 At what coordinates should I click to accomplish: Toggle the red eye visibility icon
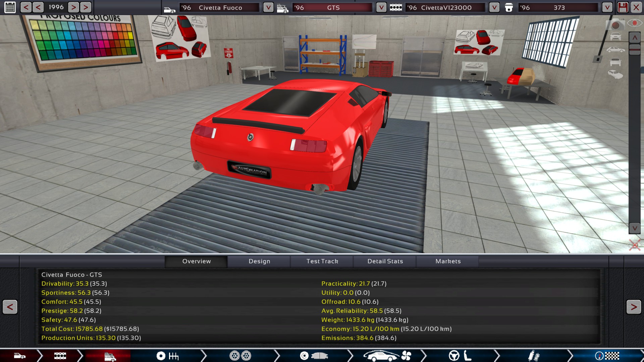[635, 23]
